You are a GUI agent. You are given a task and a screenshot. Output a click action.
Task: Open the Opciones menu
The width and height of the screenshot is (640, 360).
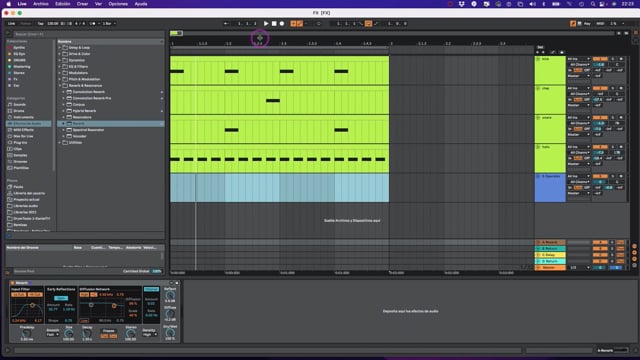coord(118,4)
